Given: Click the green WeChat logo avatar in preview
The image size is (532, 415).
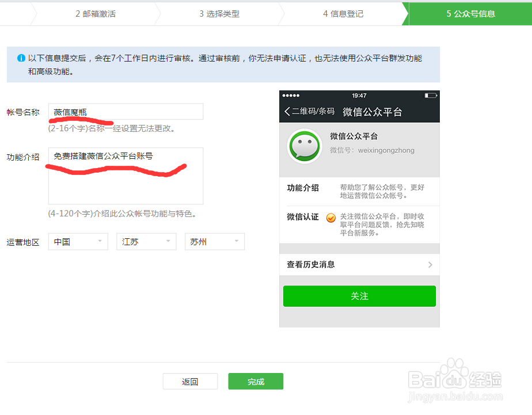Looking at the screenshot, I should 305,146.
